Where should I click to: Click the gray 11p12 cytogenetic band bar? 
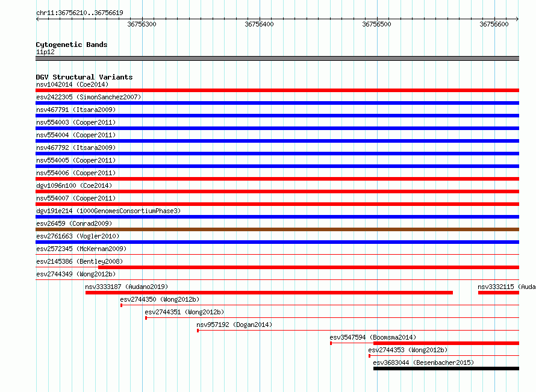[277, 58]
